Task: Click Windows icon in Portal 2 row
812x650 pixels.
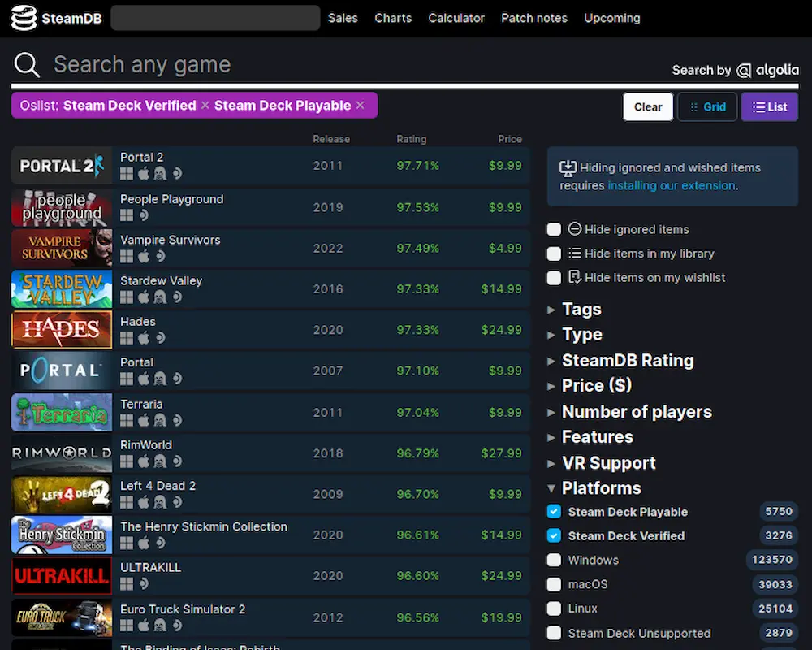Action: [127, 174]
